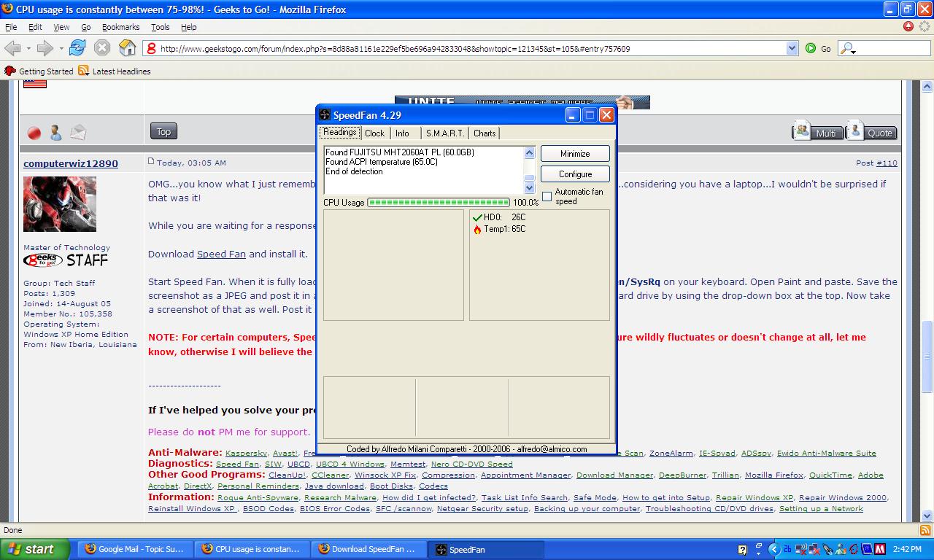Open the Post #110 link
Viewport: 934px width, 560px height.
(x=887, y=163)
